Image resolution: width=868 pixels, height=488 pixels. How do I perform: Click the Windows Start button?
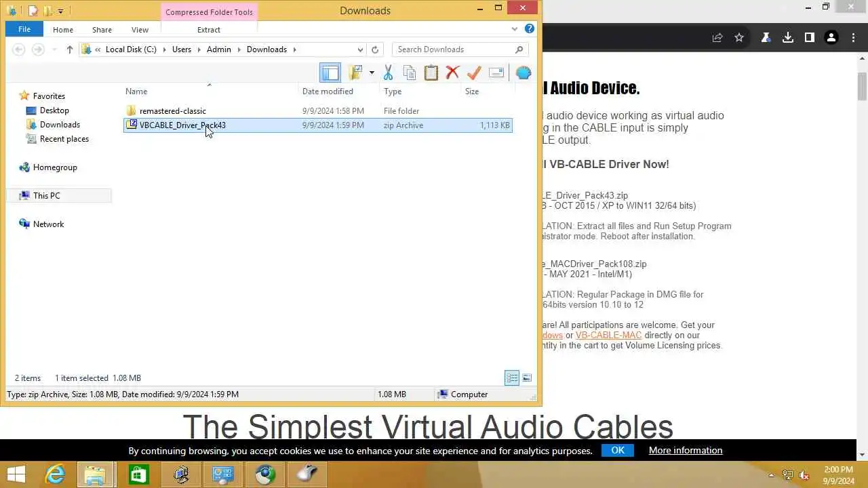click(x=16, y=474)
